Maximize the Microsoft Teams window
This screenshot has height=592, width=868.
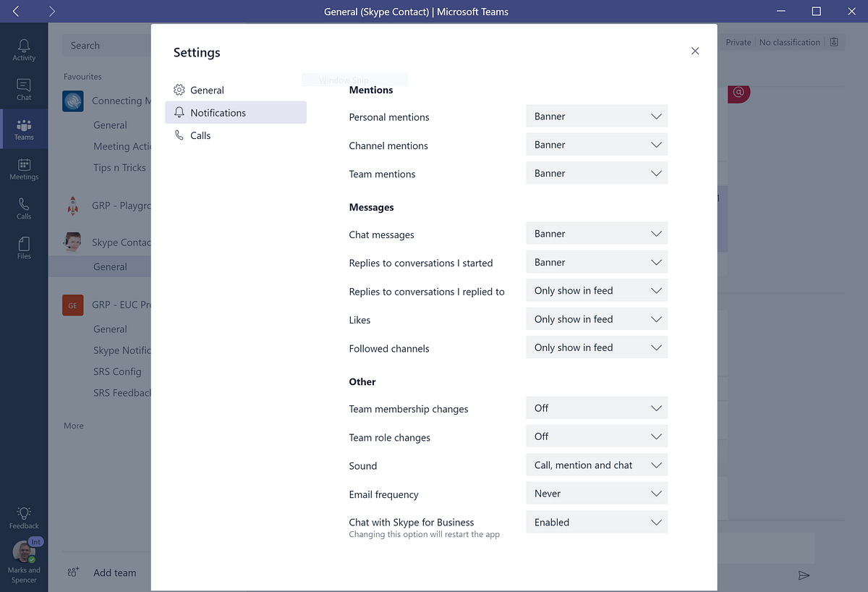pos(816,11)
